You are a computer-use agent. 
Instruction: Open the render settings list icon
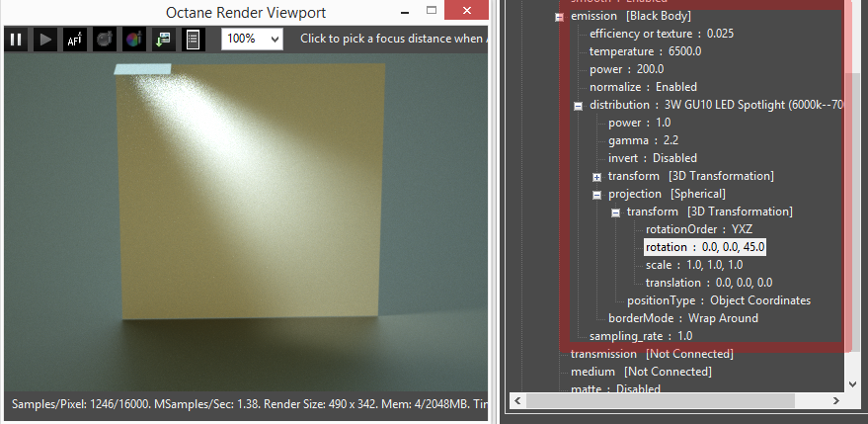[x=194, y=40]
